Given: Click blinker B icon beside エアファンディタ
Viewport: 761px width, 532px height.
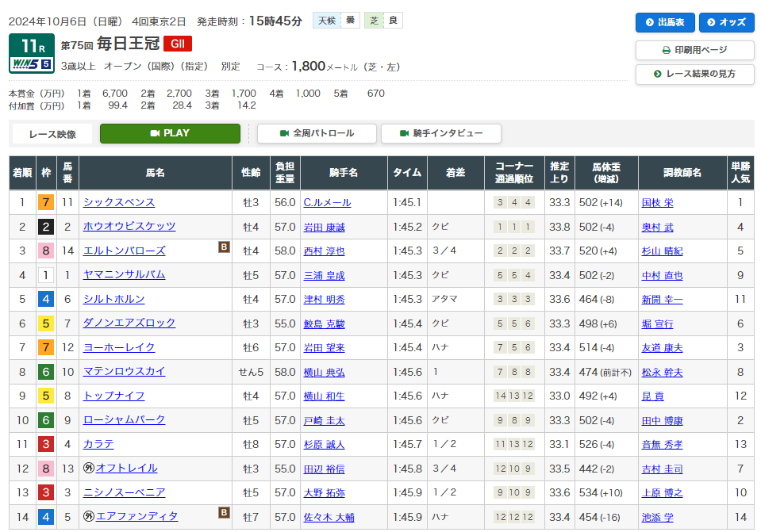Looking at the screenshot, I should pyautogui.click(x=224, y=513).
